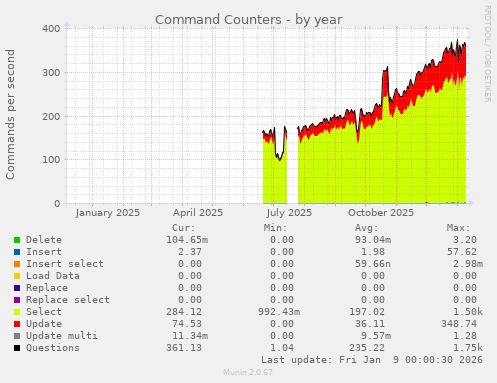497x383 pixels.
Task: Click the 'Min:' column header
Action: [275, 228]
